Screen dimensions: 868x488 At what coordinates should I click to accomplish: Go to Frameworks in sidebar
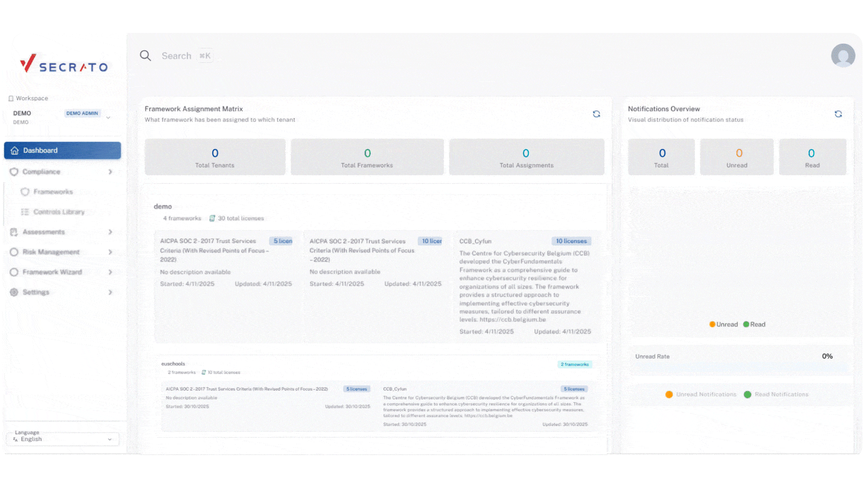point(53,192)
